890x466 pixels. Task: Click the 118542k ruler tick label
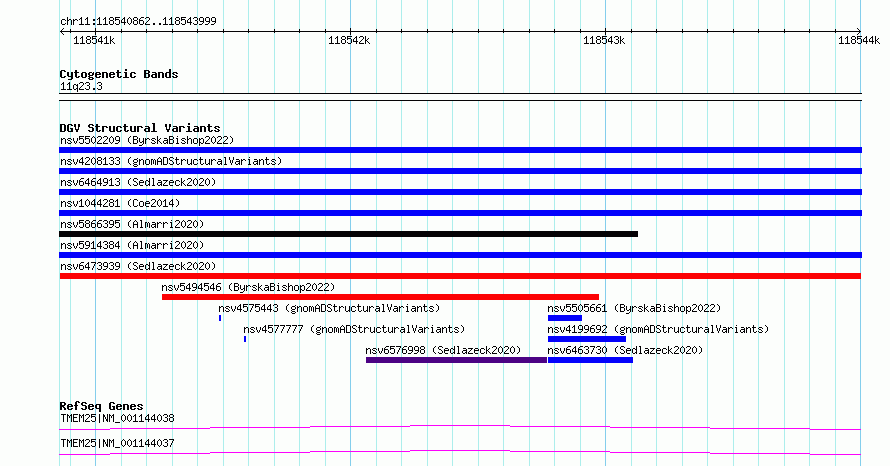tap(349, 40)
